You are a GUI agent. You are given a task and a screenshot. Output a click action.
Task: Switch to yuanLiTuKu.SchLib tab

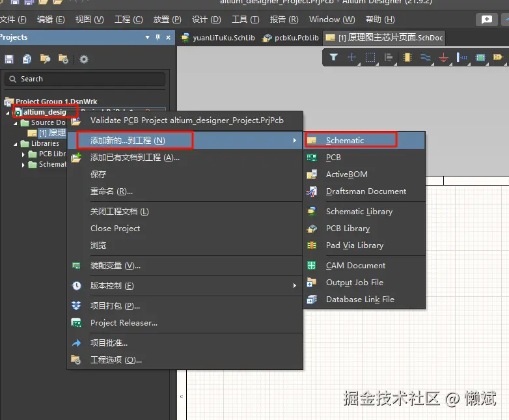pyautogui.click(x=218, y=38)
